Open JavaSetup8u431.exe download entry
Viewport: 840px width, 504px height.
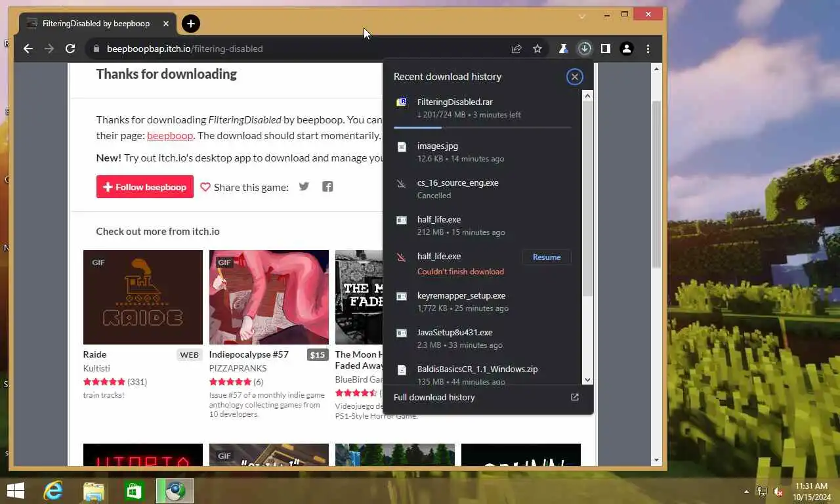482,338
